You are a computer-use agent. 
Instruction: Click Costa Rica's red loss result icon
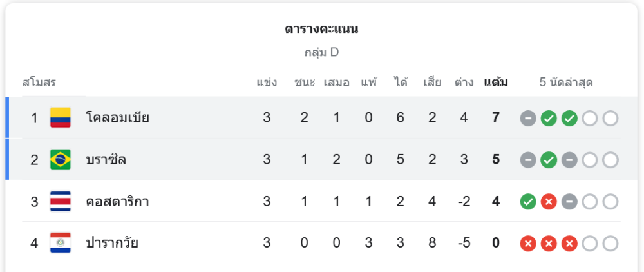[x=549, y=202]
